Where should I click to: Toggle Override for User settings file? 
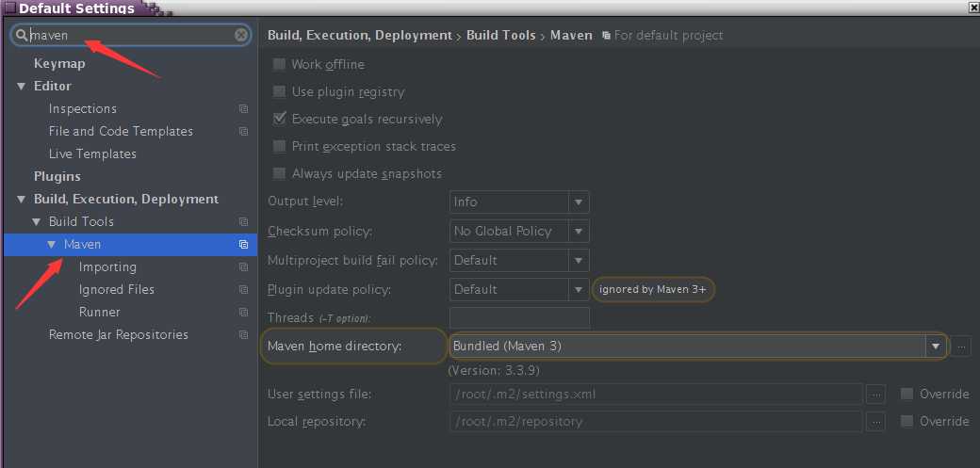click(x=906, y=395)
